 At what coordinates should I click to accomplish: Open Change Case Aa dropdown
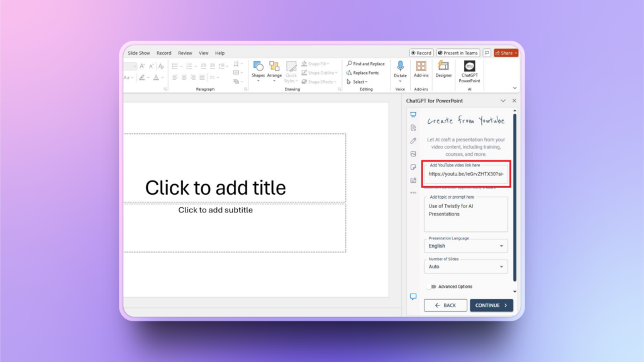coord(128,77)
